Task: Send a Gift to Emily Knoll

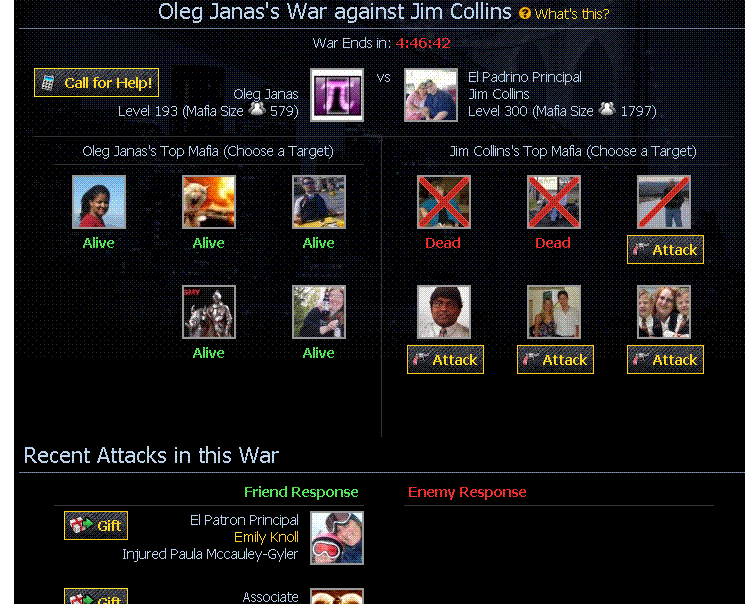Action: [96, 525]
